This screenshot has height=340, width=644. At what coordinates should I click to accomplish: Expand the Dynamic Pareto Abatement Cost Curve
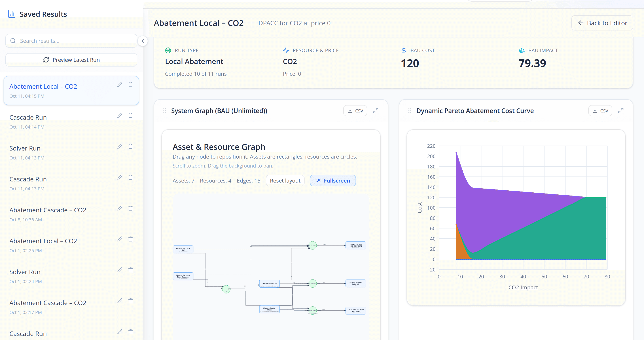(621, 110)
